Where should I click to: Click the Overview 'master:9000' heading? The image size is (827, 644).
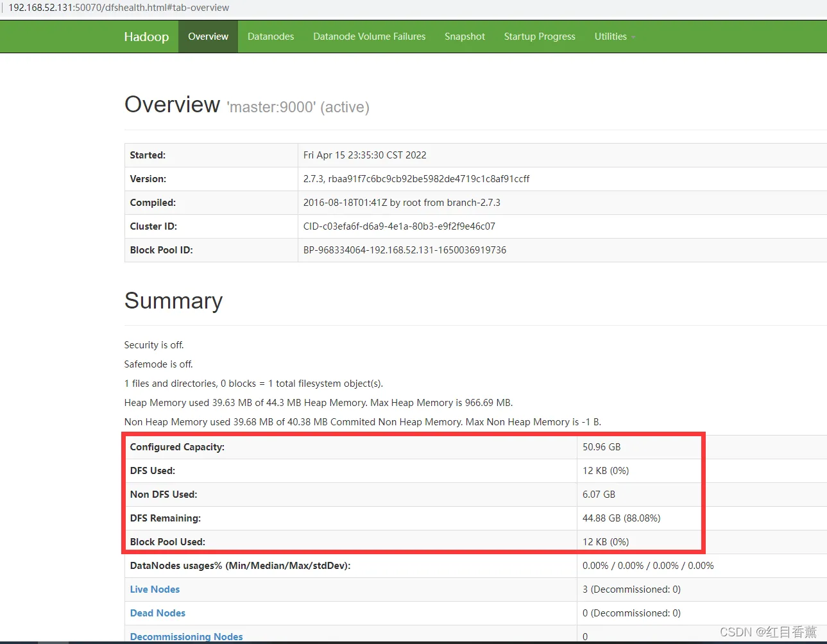247,105
